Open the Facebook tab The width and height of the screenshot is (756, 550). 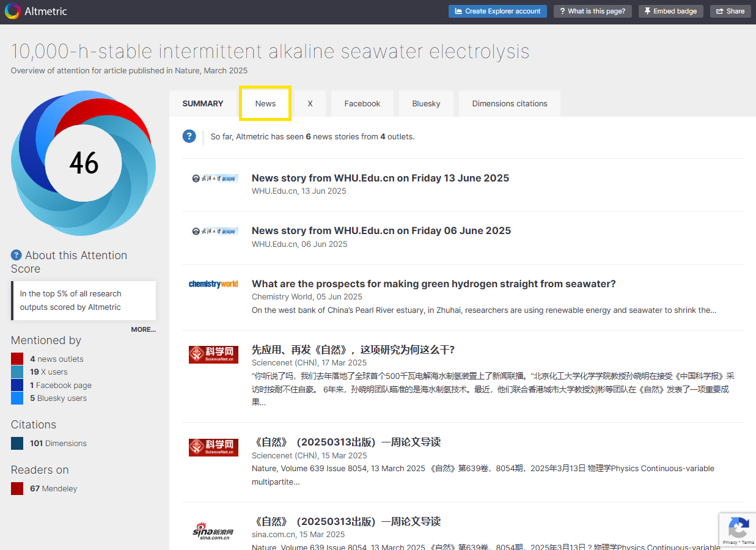point(362,103)
